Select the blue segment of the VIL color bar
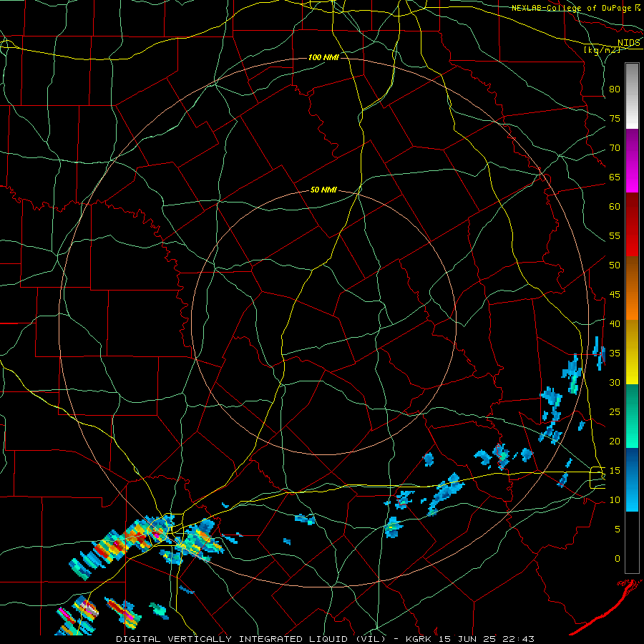 632,479
